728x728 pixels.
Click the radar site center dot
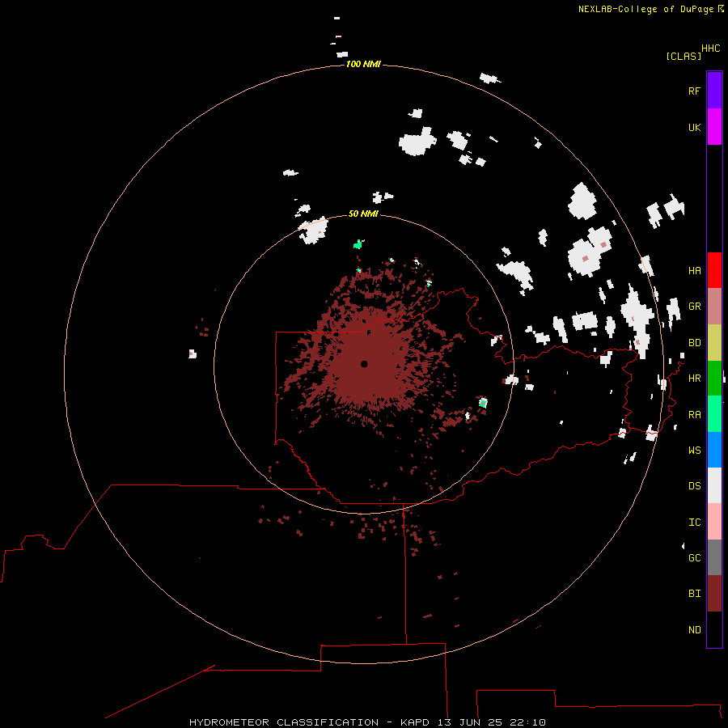coord(364,363)
